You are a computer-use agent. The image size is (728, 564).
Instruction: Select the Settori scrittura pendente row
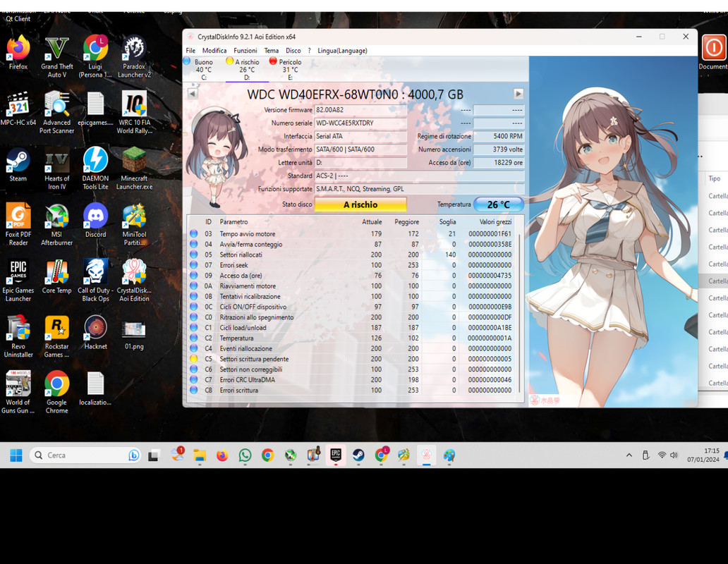(353, 359)
